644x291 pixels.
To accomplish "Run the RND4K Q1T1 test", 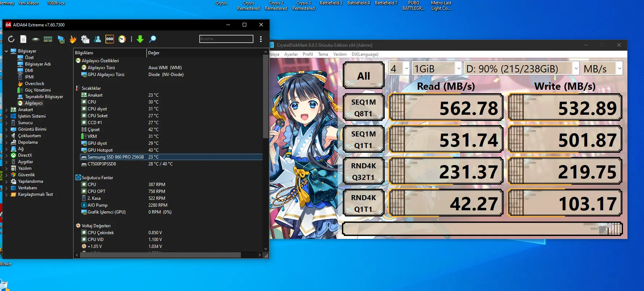I will (x=364, y=203).
